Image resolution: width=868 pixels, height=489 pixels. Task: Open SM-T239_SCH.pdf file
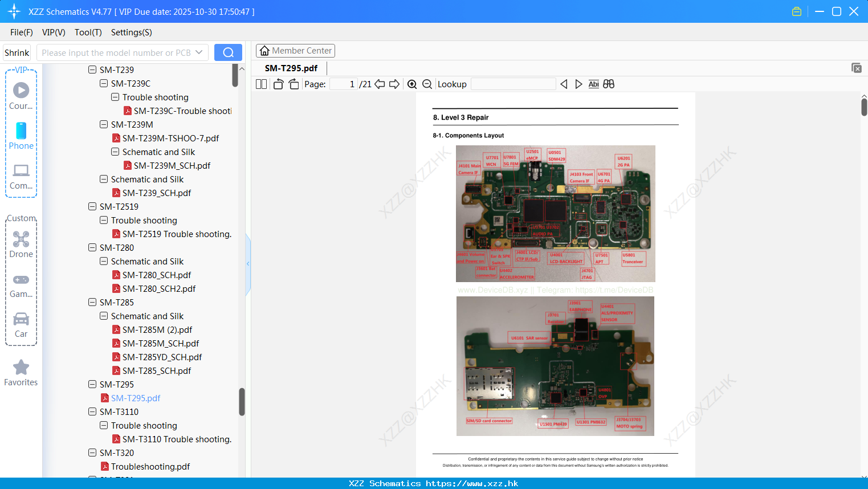point(157,193)
